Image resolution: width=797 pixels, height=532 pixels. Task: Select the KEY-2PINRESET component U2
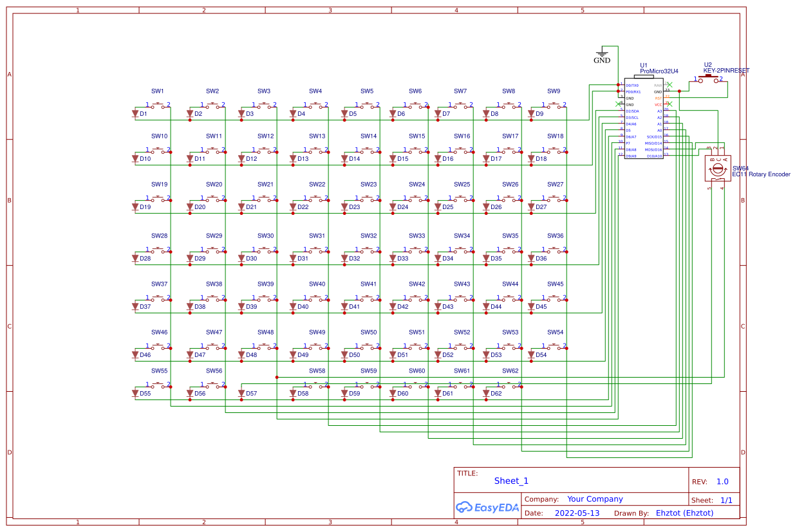coord(708,78)
